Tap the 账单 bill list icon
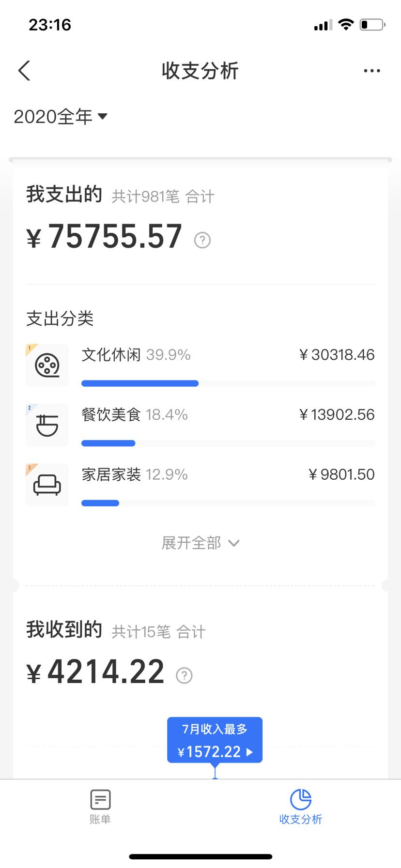 point(100,799)
